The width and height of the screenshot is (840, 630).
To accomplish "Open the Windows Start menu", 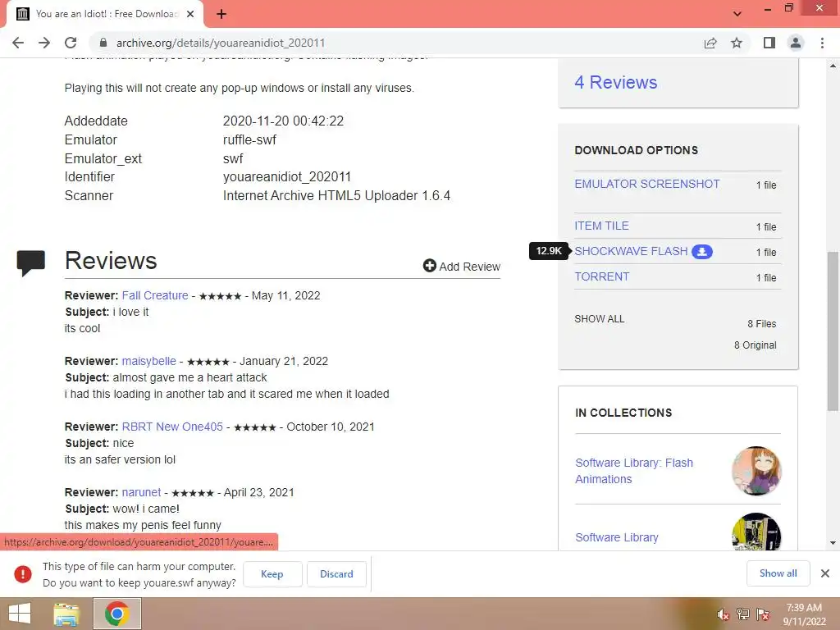I will click(x=20, y=614).
